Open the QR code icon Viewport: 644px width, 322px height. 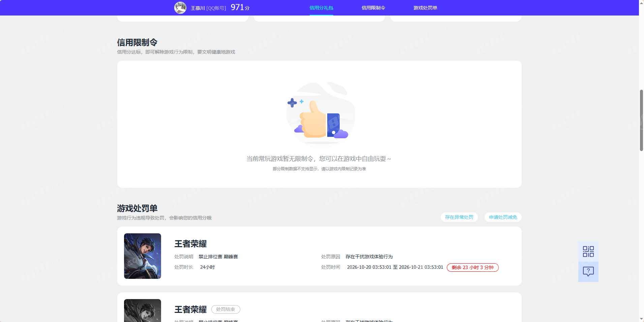coord(588,252)
